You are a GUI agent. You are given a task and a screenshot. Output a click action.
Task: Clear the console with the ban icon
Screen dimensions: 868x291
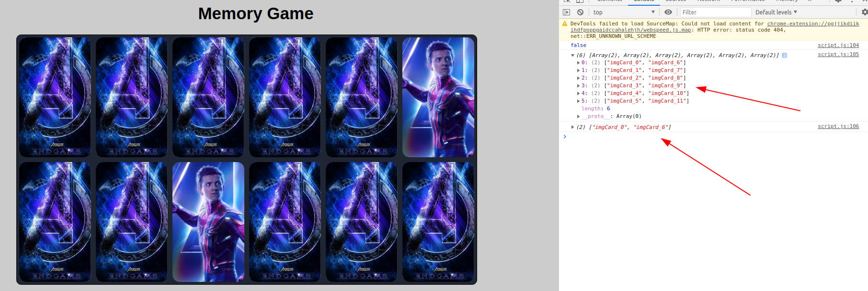[x=580, y=12]
